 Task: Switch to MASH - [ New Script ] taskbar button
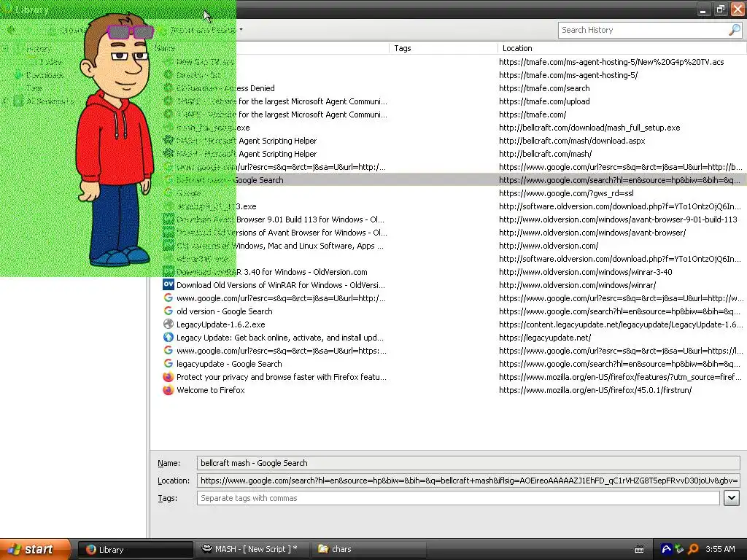pos(252,550)
